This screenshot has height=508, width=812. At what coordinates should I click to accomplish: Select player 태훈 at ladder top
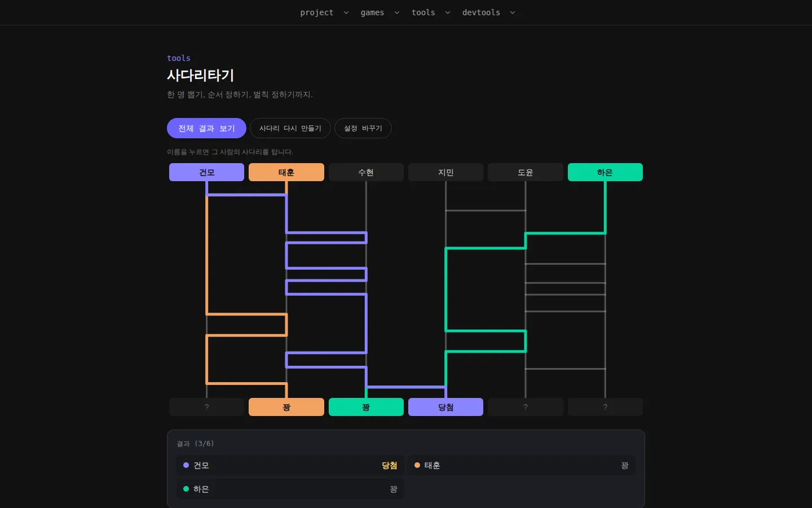click(286, 172)
